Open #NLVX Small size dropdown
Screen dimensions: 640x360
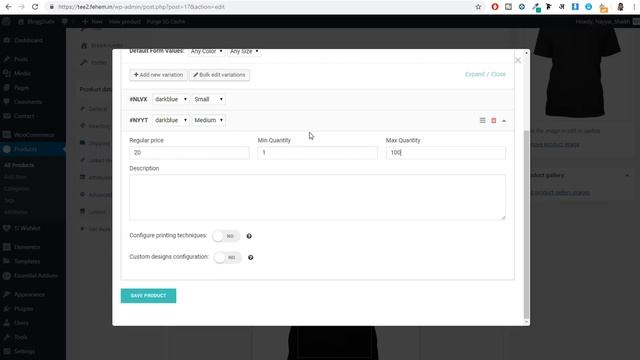(208, 99)
